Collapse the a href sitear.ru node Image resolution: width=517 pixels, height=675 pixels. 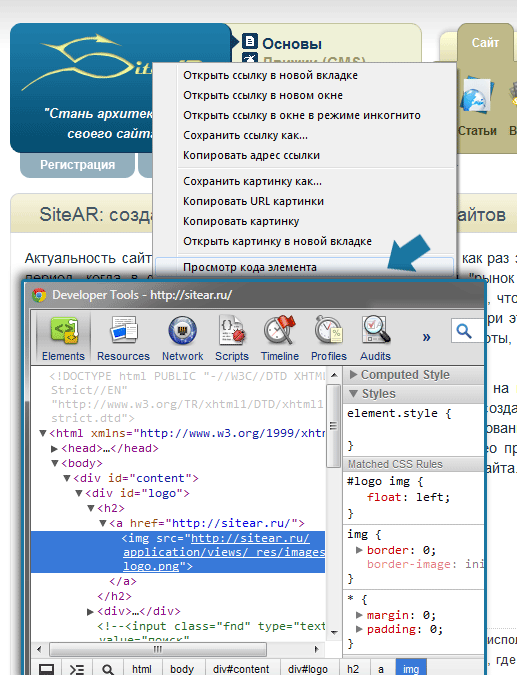103,523
